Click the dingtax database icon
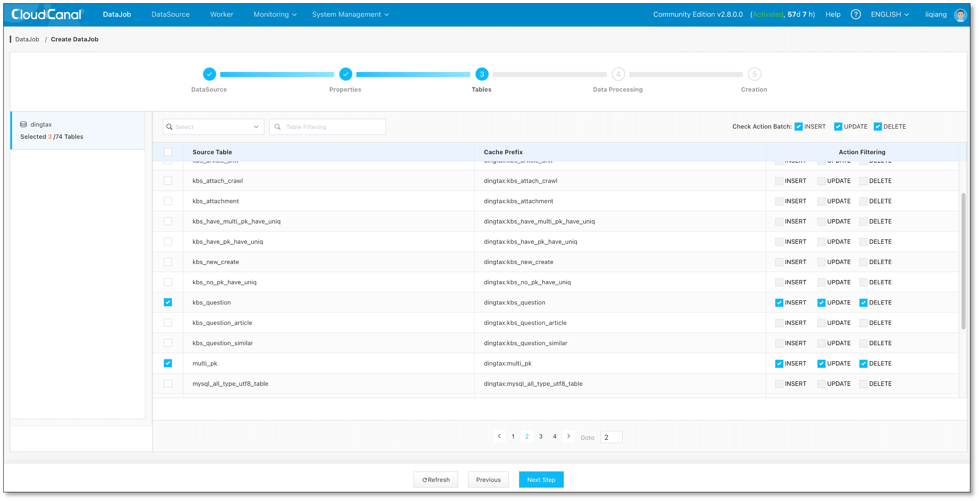 click(x=23, y=125)
